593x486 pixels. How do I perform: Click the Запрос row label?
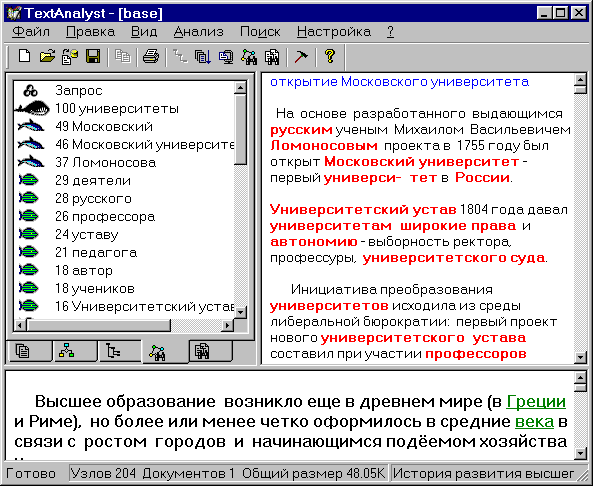point(79,91)
